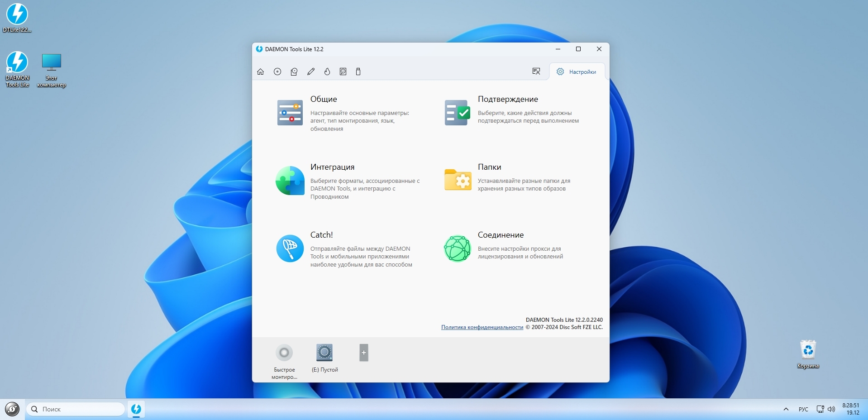
Task: Open the USB stick toolbar icon
Action: [358, 72]
